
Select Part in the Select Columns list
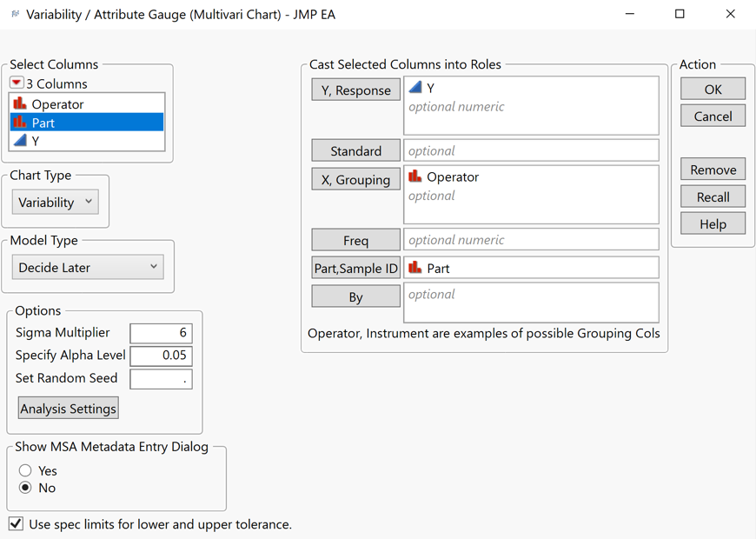tap(86, 120)
